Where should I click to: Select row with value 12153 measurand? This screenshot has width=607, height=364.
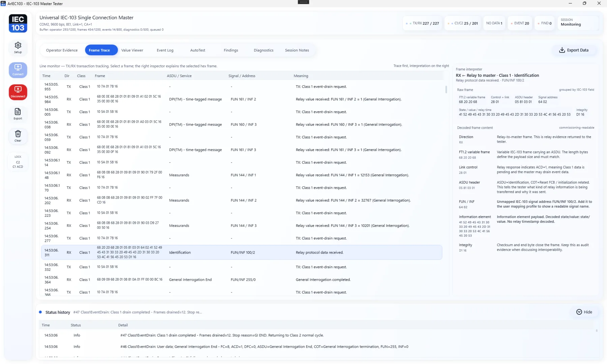[241, 175]
